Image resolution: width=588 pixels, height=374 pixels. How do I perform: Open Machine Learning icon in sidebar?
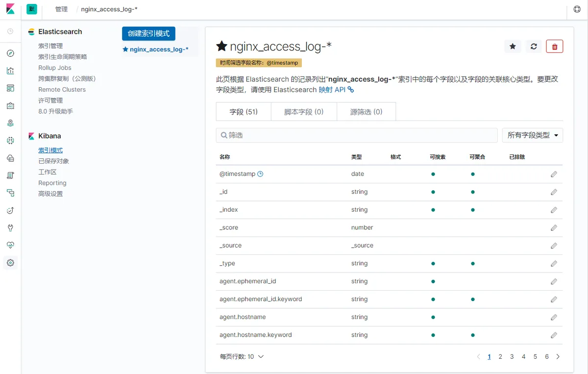pyautogui.click(x=10, y=141)
